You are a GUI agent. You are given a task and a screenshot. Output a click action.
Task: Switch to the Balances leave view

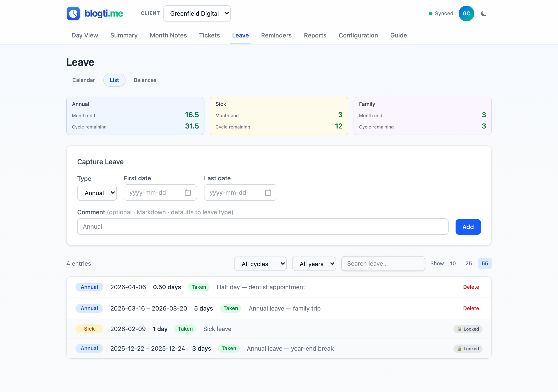coord(145,80)
